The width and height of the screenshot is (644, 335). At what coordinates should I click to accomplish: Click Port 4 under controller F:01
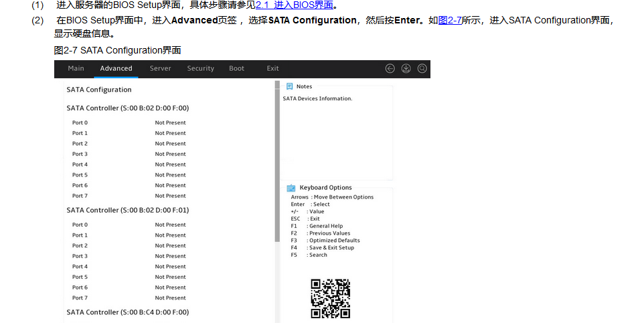click(80, 267)
